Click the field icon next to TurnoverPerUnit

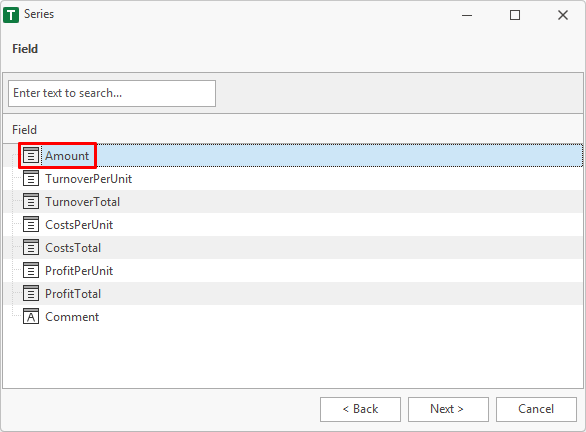pyautogui.click(x=31, y=179)
